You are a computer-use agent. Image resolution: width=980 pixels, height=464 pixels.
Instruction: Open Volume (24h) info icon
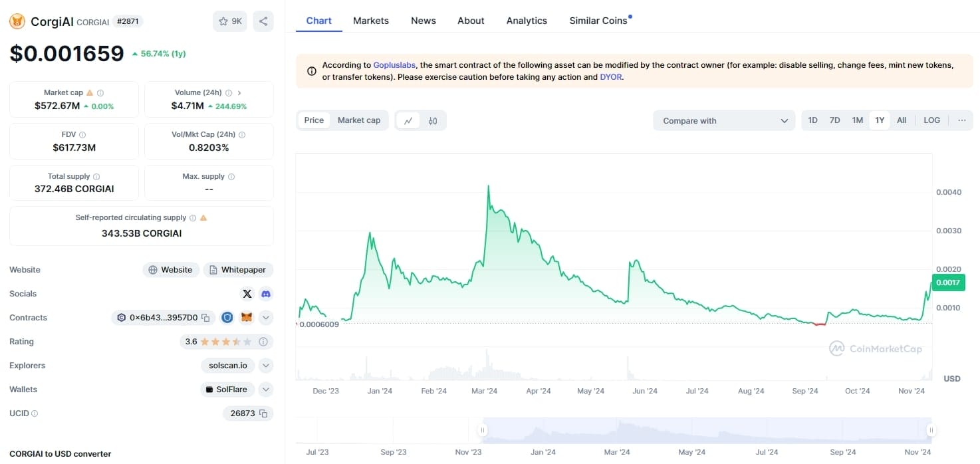pyautogui.click(x=229, y=93)
